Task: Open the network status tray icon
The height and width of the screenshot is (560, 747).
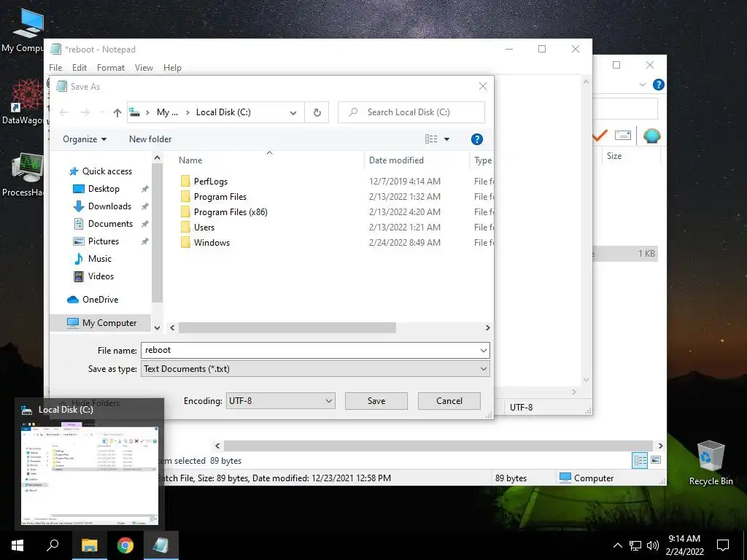Action: pyautogui.click(x=635, y=545)
